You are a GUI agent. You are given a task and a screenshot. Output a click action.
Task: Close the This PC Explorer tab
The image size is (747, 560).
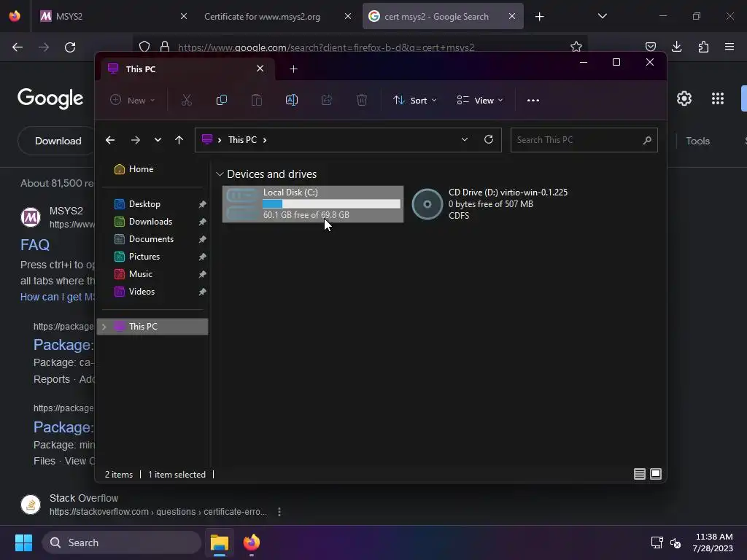coord(260,69)
